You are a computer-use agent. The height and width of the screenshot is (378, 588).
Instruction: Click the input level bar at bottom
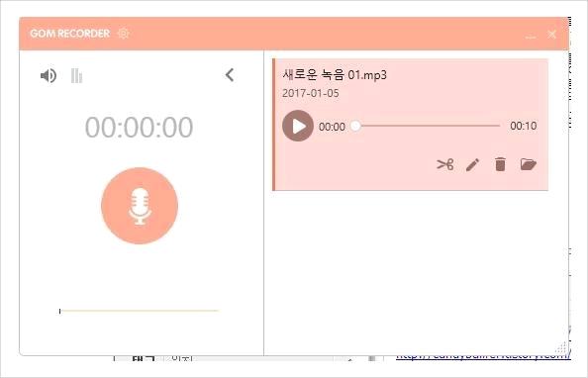coord(139,311)
